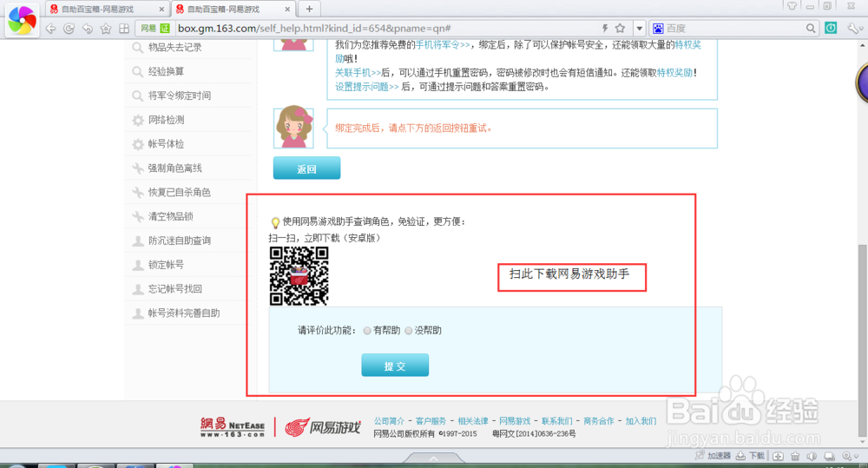Click the lightning speed-mode icon in address bar
The width and height of the screenshot is (868, 468).
pos(605,29)
